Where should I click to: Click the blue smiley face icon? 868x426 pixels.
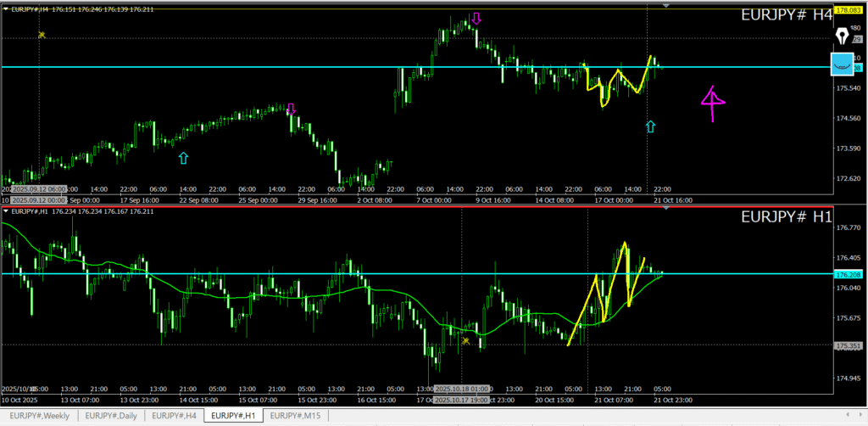tap(842, 64)
